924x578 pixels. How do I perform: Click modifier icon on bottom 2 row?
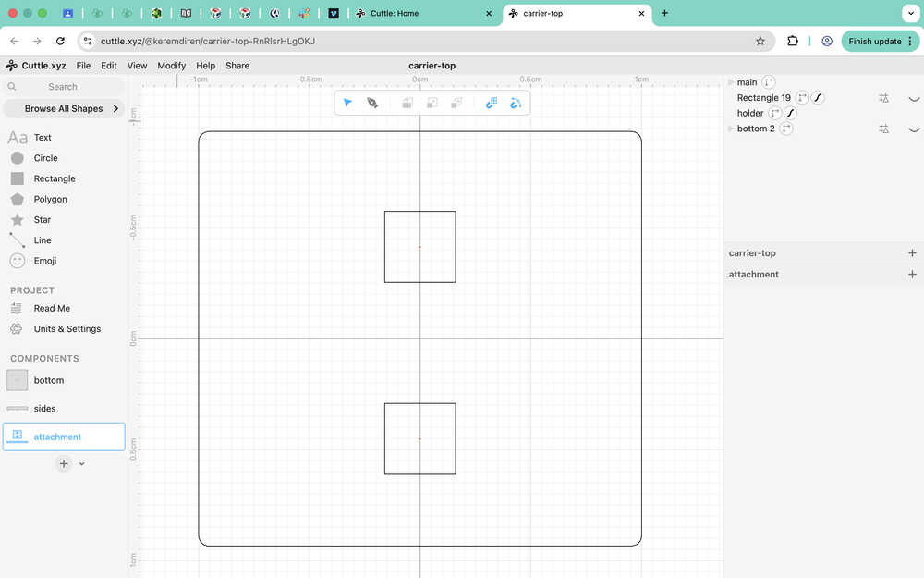coord(884,129)
